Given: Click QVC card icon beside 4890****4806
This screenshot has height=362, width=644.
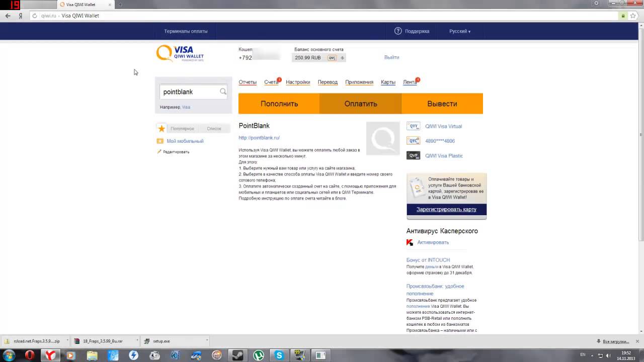Looking at the screenshot, I should pos(413,141).
